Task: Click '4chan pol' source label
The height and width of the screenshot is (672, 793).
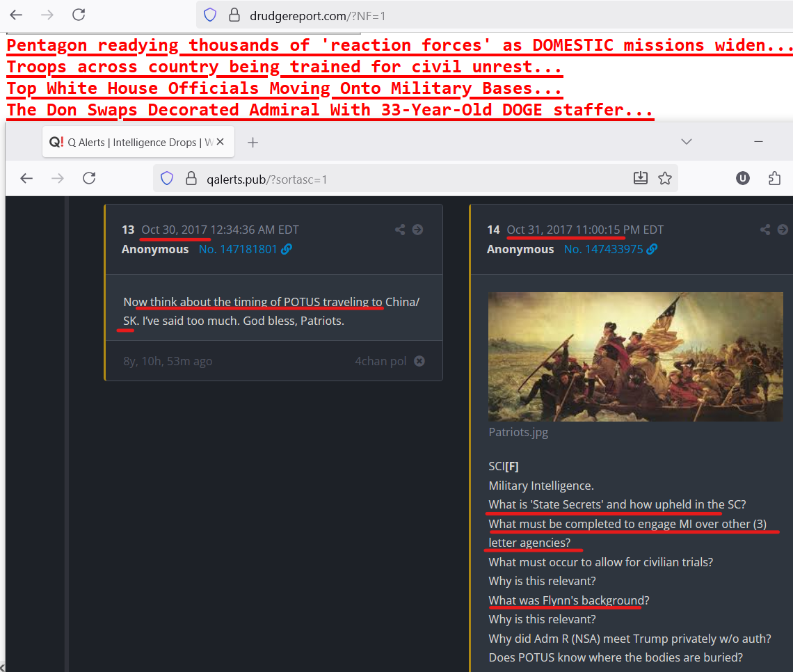Action: pos(381,361)
